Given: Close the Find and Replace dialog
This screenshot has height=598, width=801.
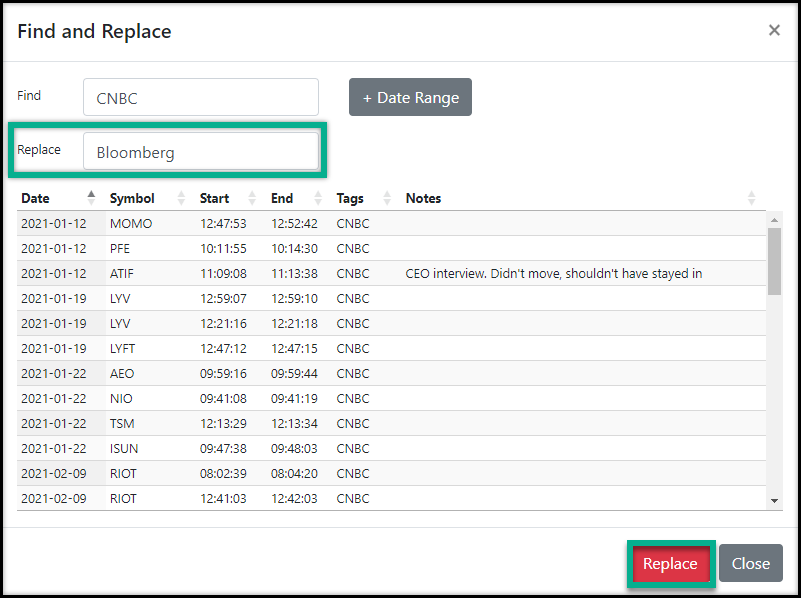Looking at the screenshot, I should coord(774,30).
